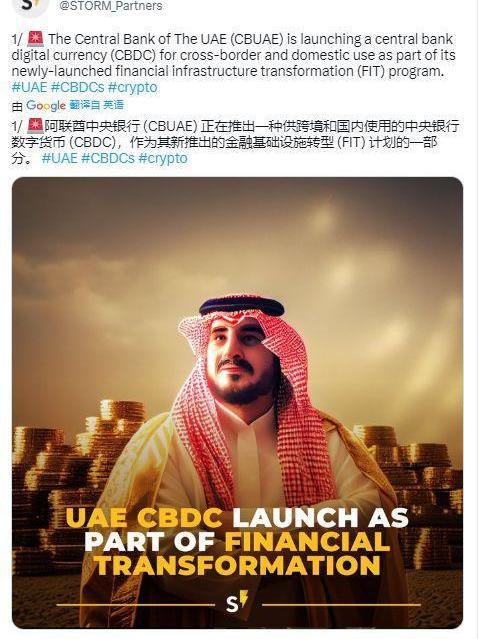
Task: Open #CBDCs hashtag in the English tweet
Action: pyautogui.click(x=77, y=87)
